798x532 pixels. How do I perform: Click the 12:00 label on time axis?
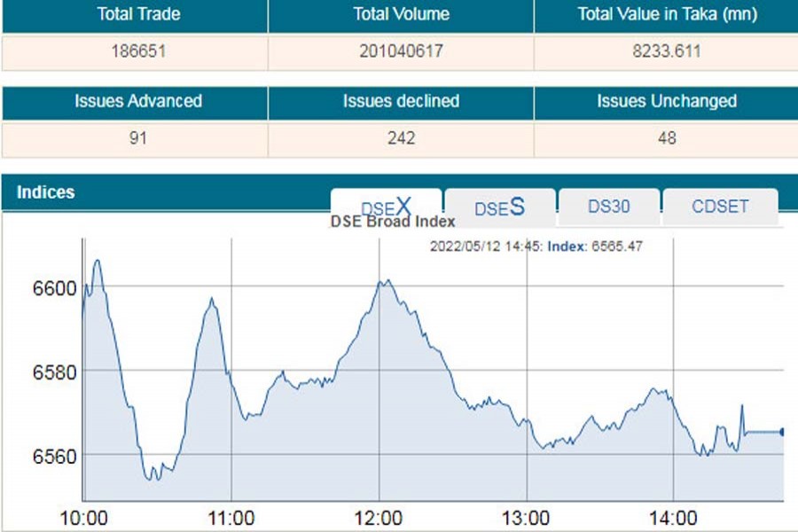(379, 517)
